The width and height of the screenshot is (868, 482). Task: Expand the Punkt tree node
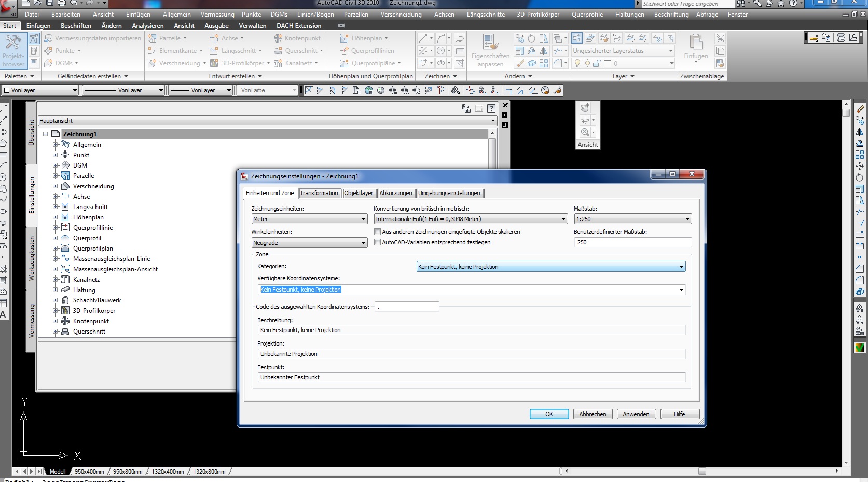coord(55,155)
